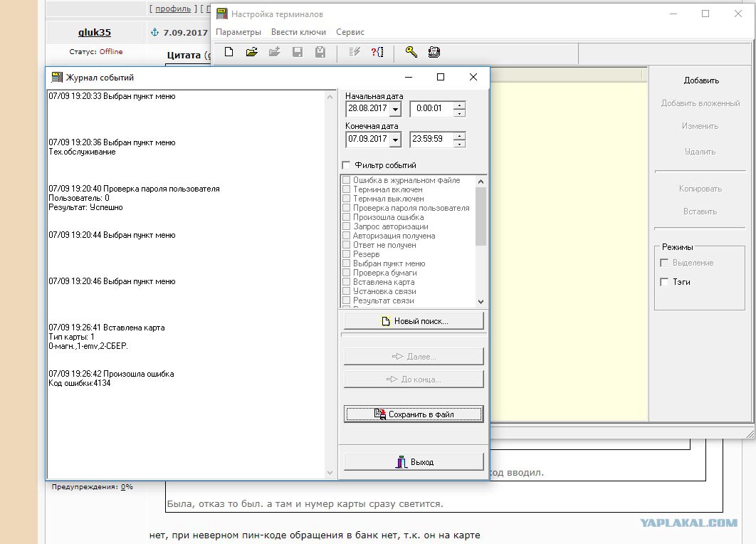
Task: Maximize the Журнал событий window
Action: click(440, 77)
